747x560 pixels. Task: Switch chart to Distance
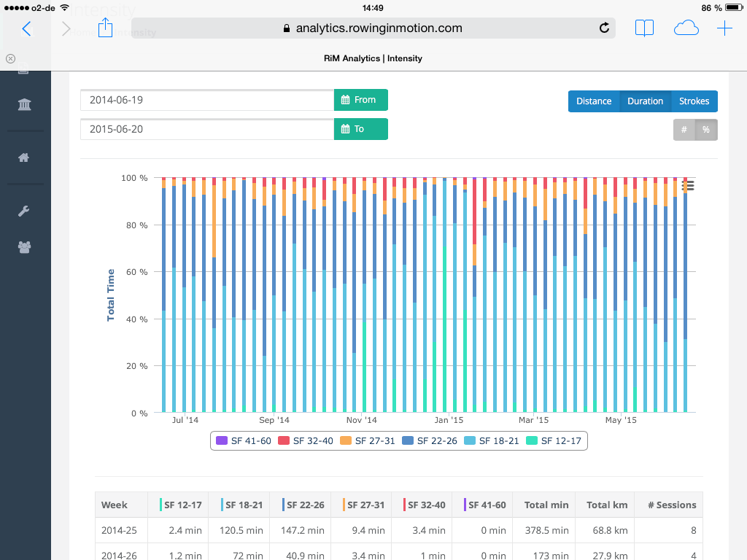(x=594, y=101)
